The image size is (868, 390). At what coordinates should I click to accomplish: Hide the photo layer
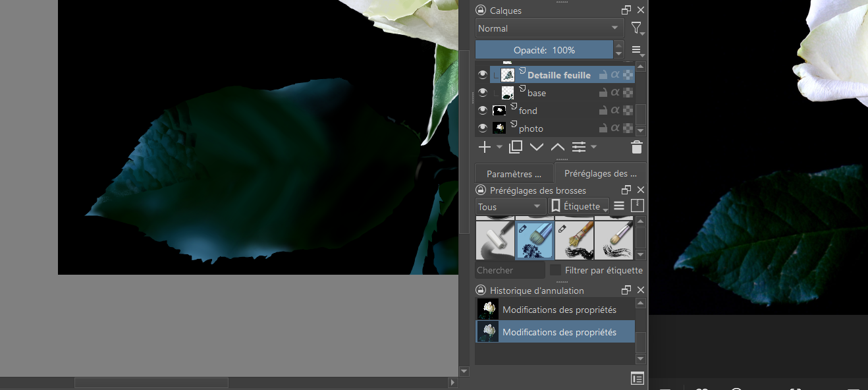[x=483, y=128]
